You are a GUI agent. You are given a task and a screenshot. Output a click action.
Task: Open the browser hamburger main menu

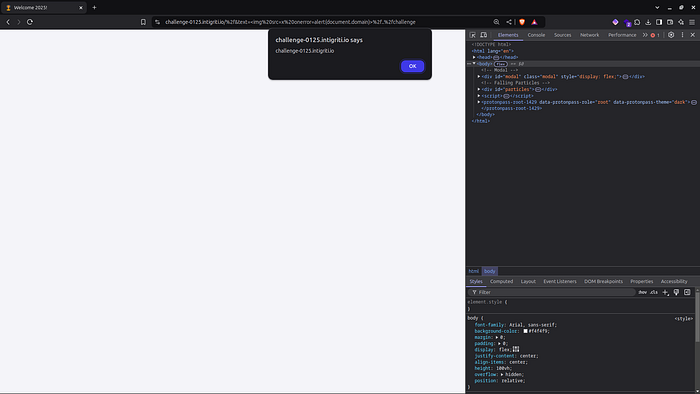(x=692, y=22)
